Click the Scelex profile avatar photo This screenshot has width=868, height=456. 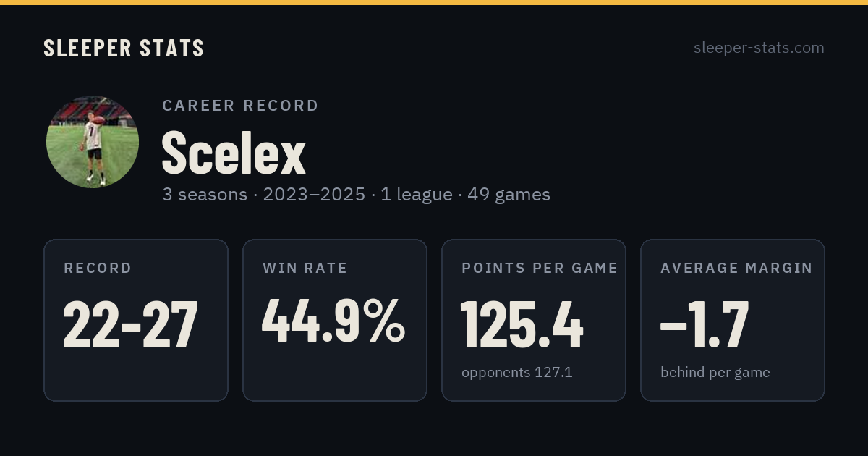coord(93,142)
